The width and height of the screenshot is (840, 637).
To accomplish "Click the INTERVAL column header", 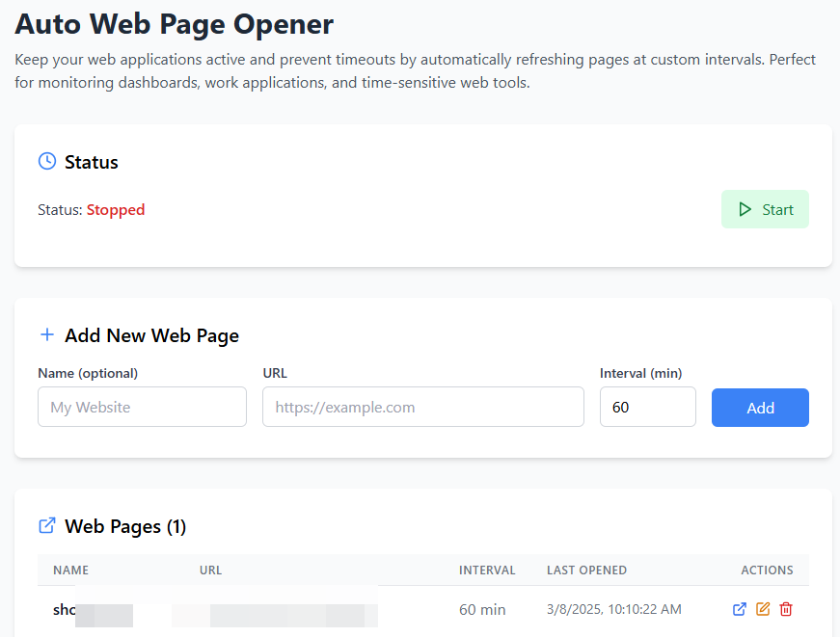I will point(487,570).
